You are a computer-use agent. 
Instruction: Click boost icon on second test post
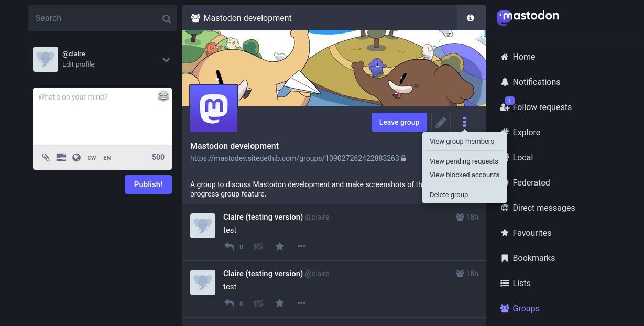tap(258, 303)
